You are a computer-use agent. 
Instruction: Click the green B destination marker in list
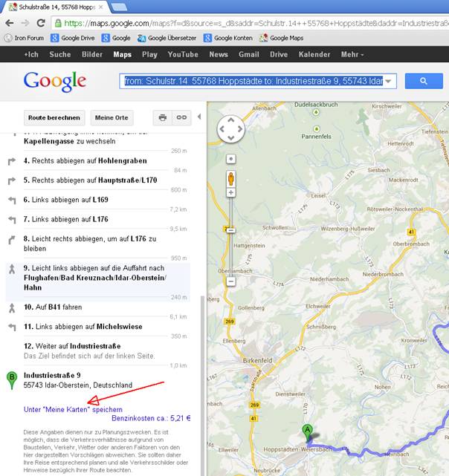pyautogui.click(x=12, y=380)
